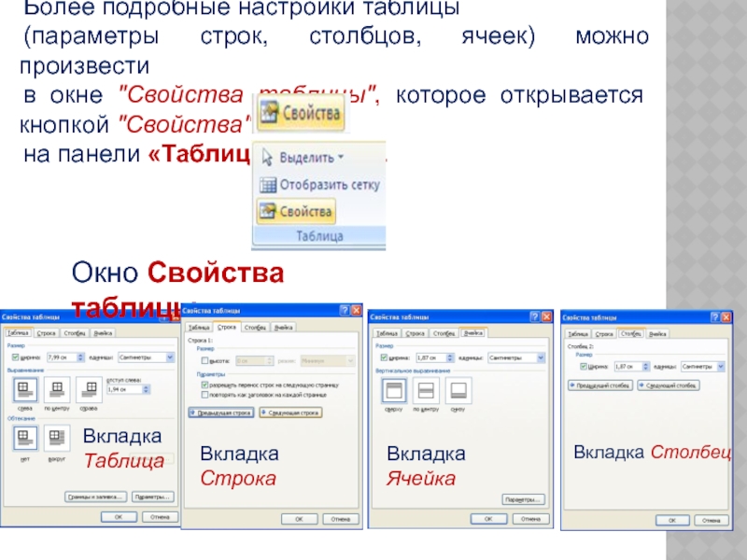Click Следующий столбец button
This screenshot has width=747, height=560.
coord(669,385)
